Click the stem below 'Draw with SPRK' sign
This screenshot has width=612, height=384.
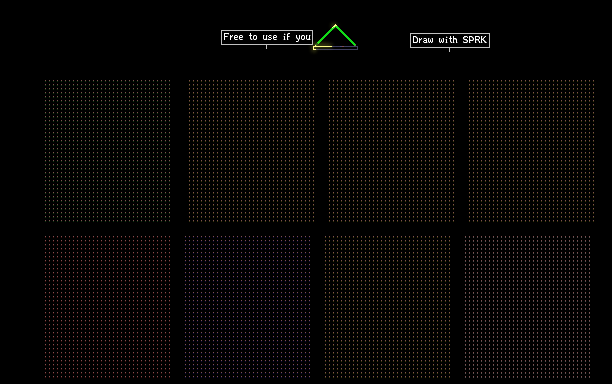point(449,50)
